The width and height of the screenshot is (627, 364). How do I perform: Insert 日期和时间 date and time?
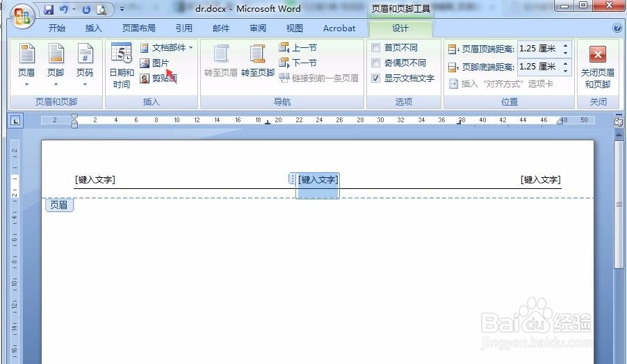(122, 66)
